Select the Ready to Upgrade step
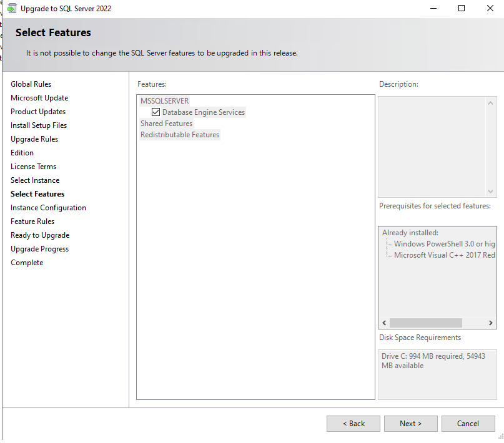 pos(40,235)
